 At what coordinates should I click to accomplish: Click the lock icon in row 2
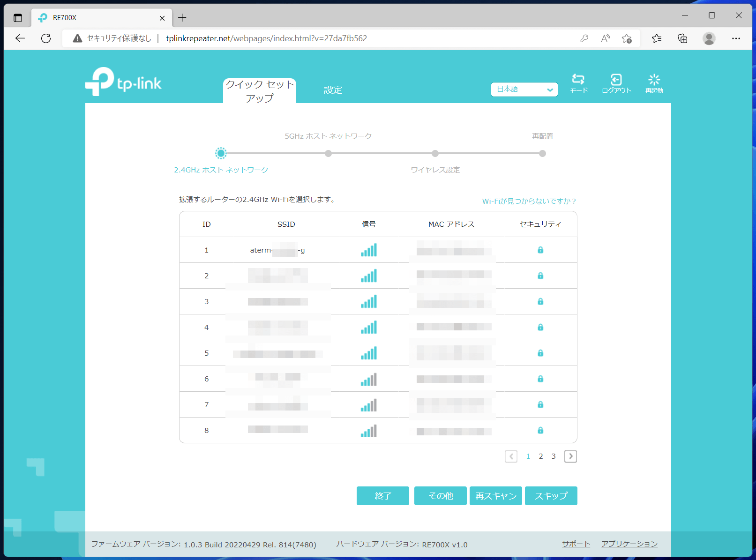tap(540, 276)
